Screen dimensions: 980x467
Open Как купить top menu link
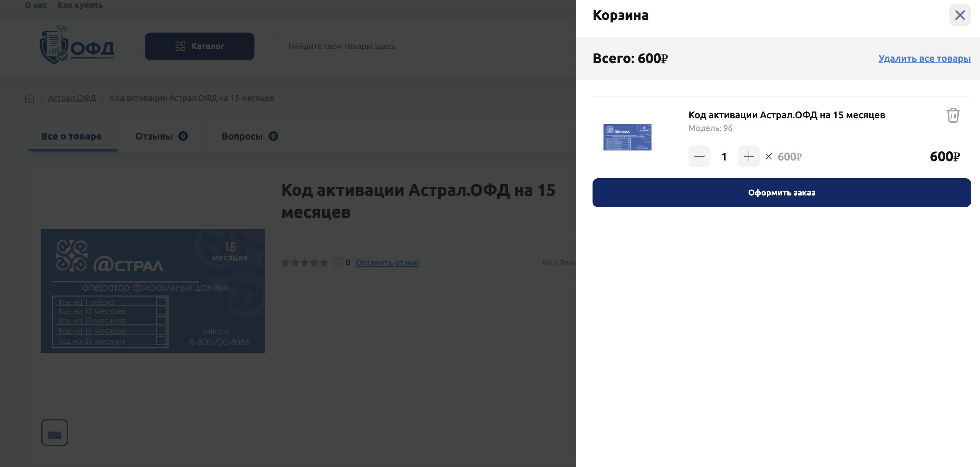tap(80, 5)
